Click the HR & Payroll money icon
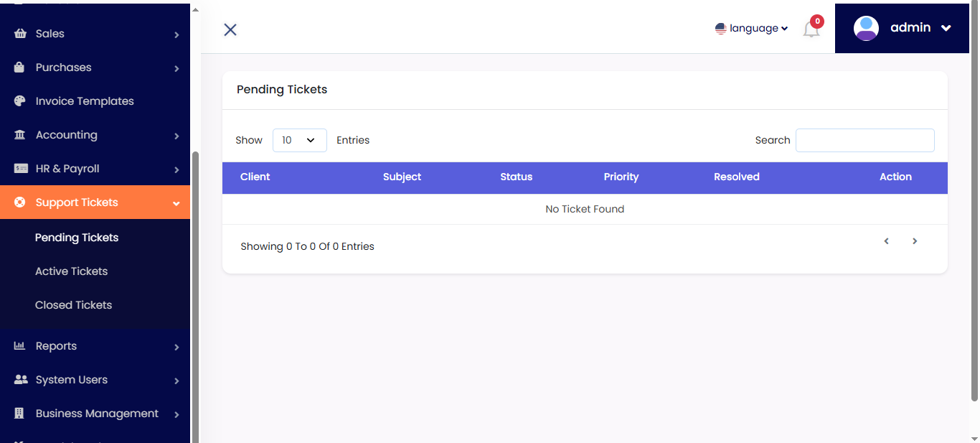The height and width of the screenshot is (443, 980). coord(21,169)
